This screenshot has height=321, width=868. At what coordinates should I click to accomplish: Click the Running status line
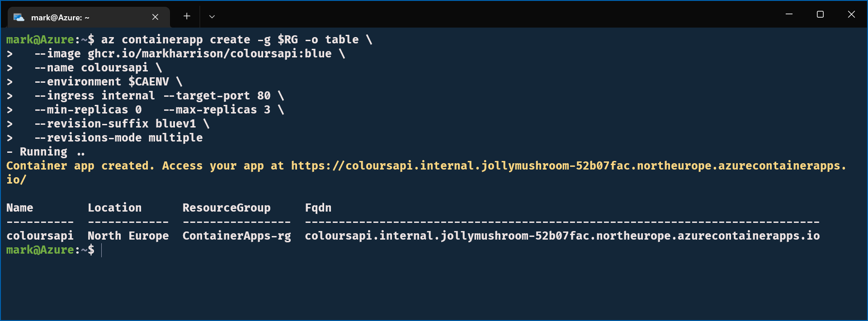(x=43, y=152)
